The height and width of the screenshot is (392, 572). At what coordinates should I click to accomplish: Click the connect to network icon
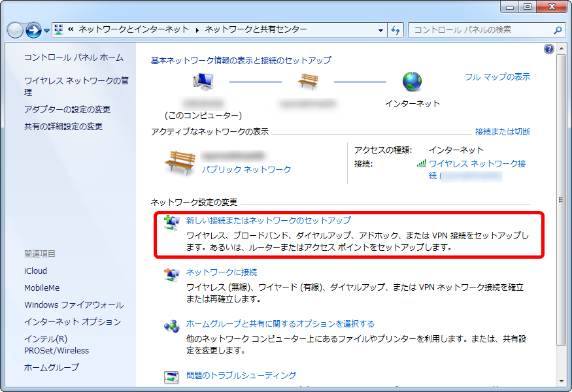coord(171,274)
